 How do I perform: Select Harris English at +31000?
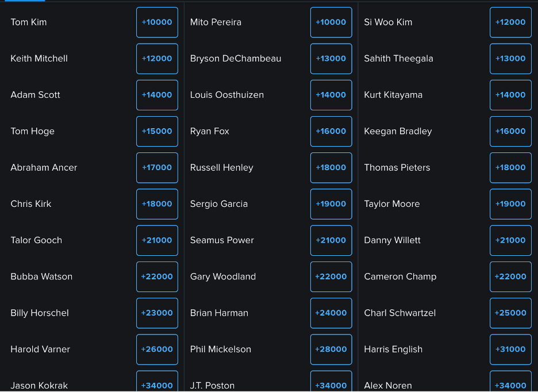(510, 349)
